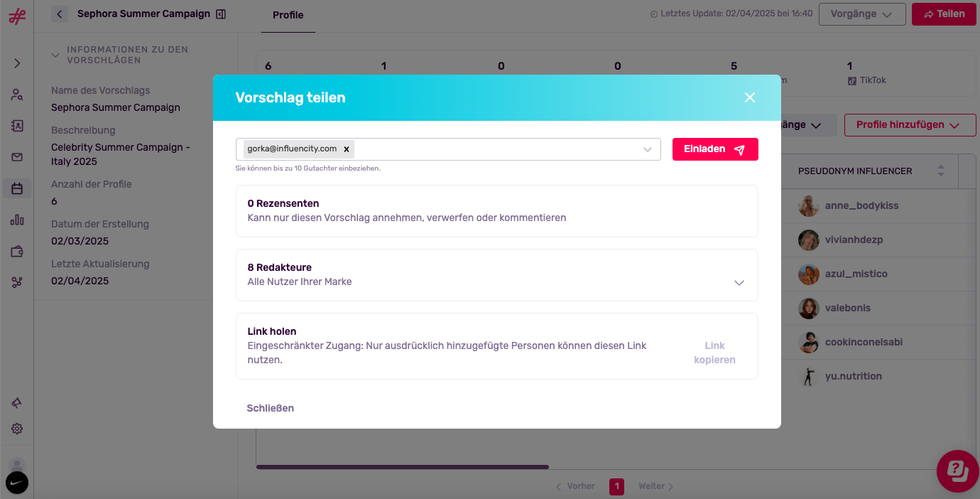Click the yu.nutrition profile picture

809,376
